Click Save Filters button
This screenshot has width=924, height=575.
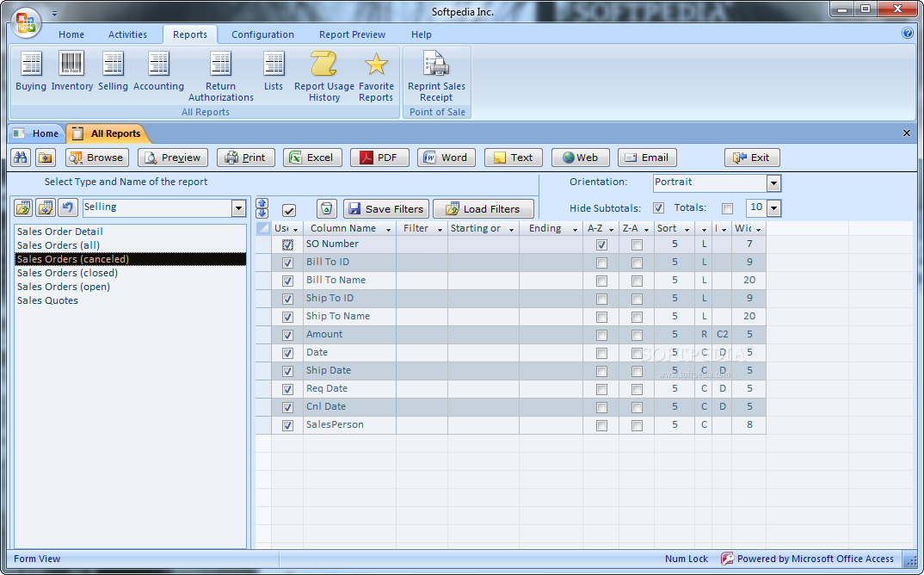[x=386, y=209]
